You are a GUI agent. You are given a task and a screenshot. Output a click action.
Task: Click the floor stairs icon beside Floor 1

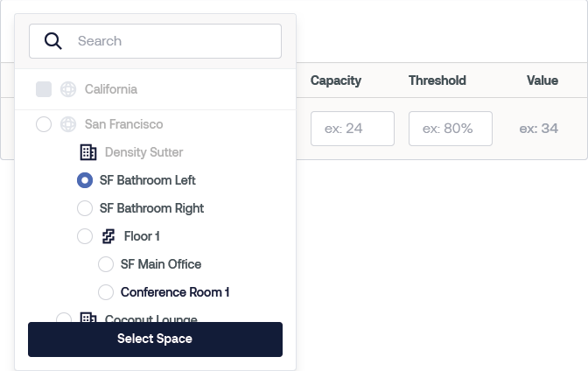click(108, 236)
